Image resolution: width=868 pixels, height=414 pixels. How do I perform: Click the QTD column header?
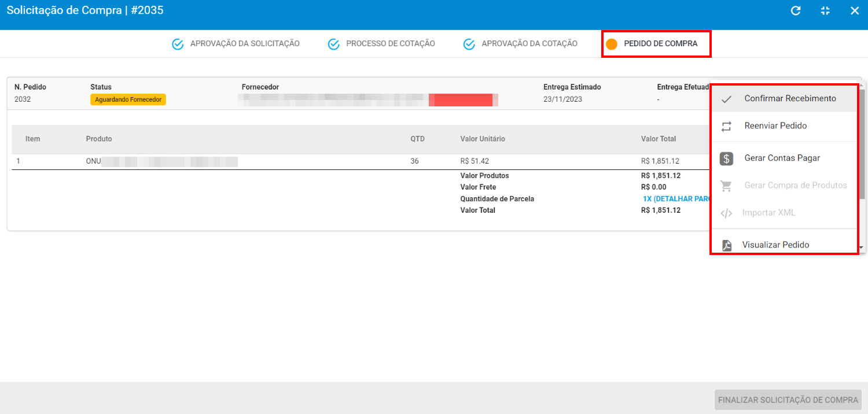click(x=417, y=139)
